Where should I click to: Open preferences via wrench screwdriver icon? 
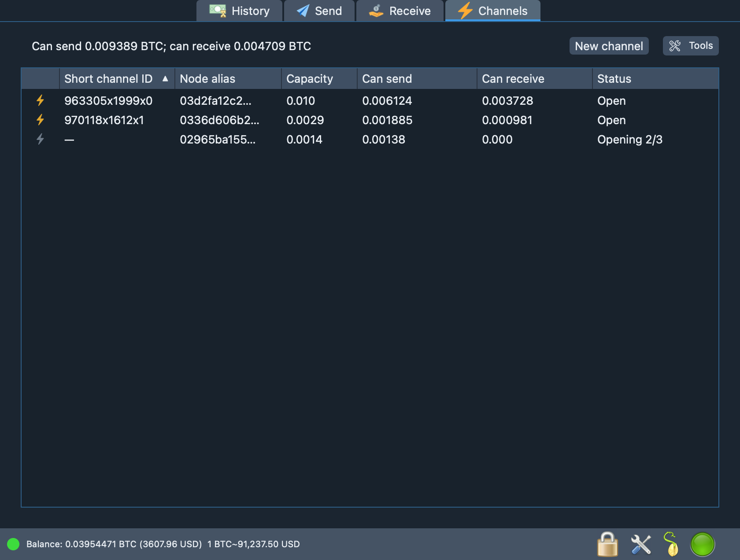point(641,544)
